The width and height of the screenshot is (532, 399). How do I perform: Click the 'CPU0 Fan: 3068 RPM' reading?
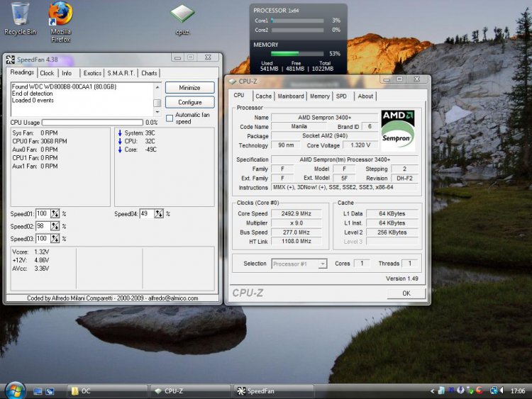point(40,141)
